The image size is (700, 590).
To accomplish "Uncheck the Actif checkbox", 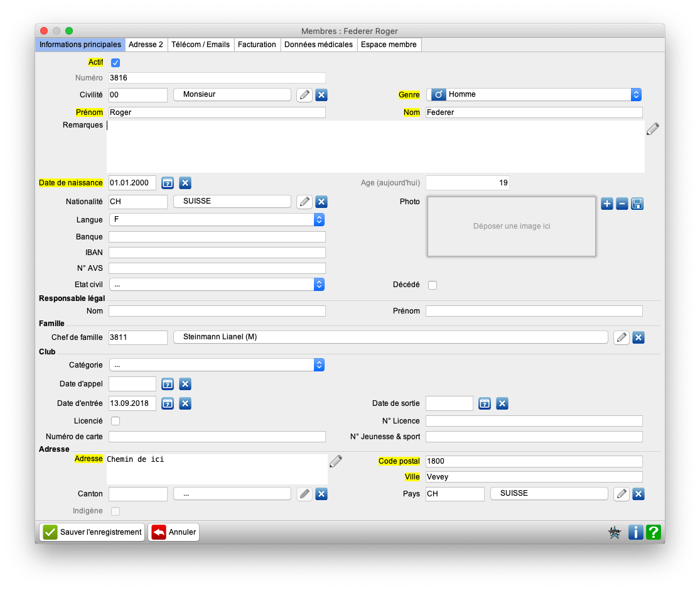I will (116, 63).
